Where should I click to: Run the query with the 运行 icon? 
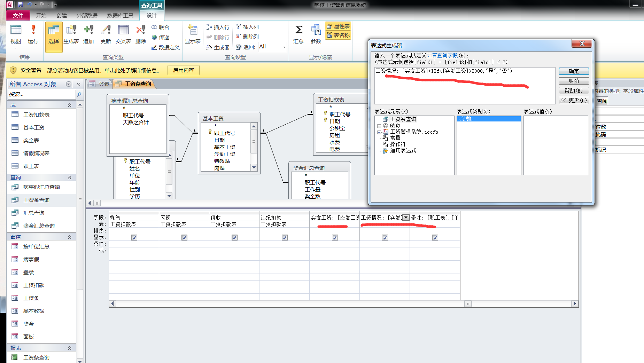[33, 35]
